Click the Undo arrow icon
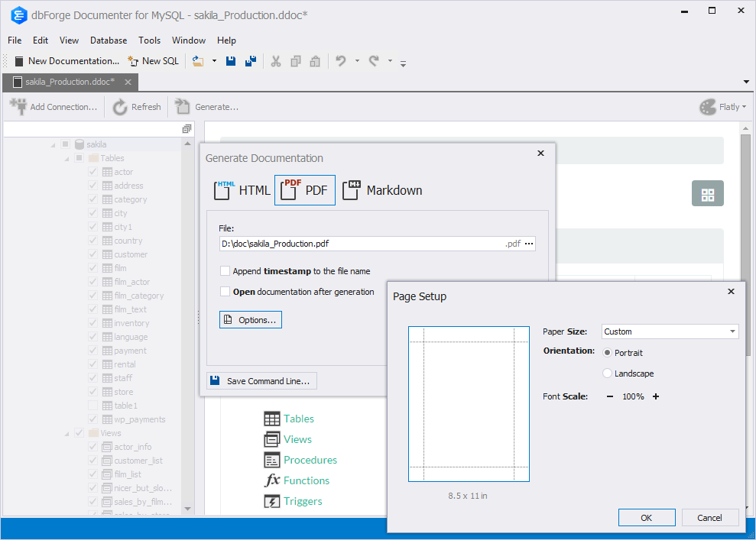Viewport: 756px width, 540px height. 341,60
